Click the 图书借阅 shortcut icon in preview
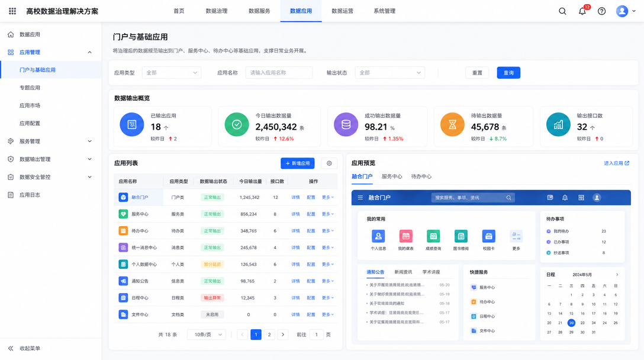This screenshot has width=644, height=360. [x=461, y=236]
